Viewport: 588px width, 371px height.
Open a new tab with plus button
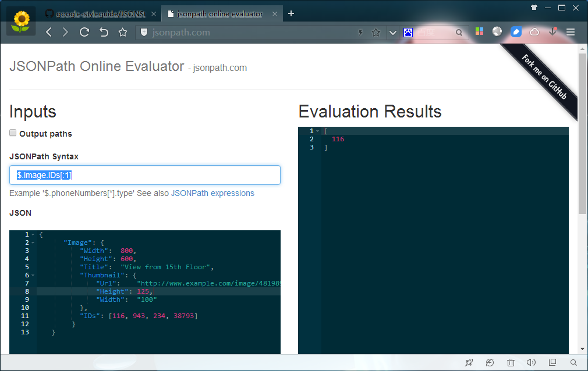tap(291, 13)
